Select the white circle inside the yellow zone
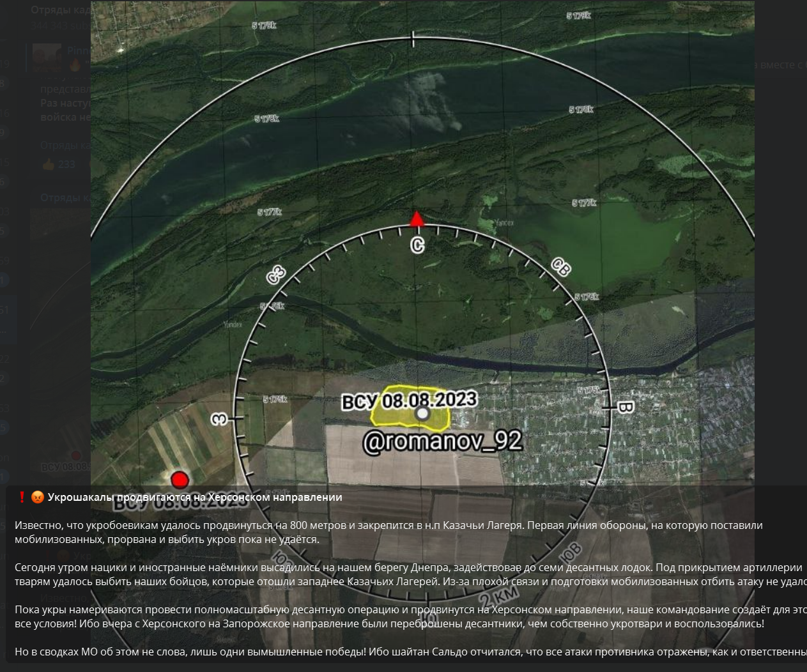Image resolution: width=807 pixels, height=672 pixels. pos(422,413)
